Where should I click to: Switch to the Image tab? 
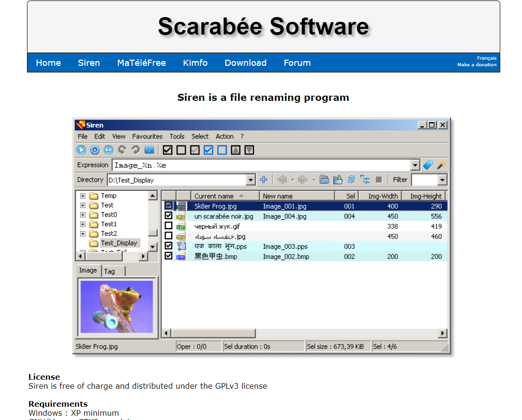coord(88,270)
